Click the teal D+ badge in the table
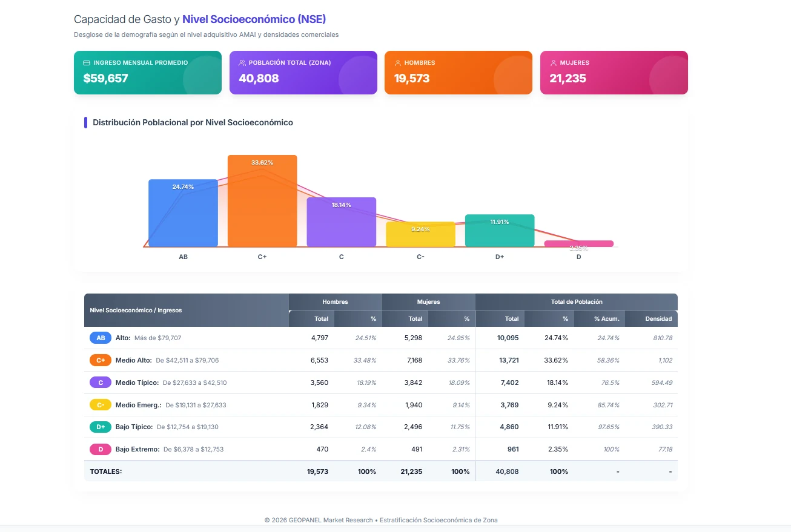This screenshot has width=791, height=532. click(x=101, y=427)
